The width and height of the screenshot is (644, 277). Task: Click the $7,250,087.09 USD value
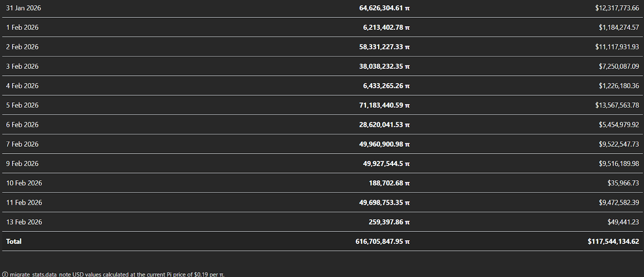point(619,66)
